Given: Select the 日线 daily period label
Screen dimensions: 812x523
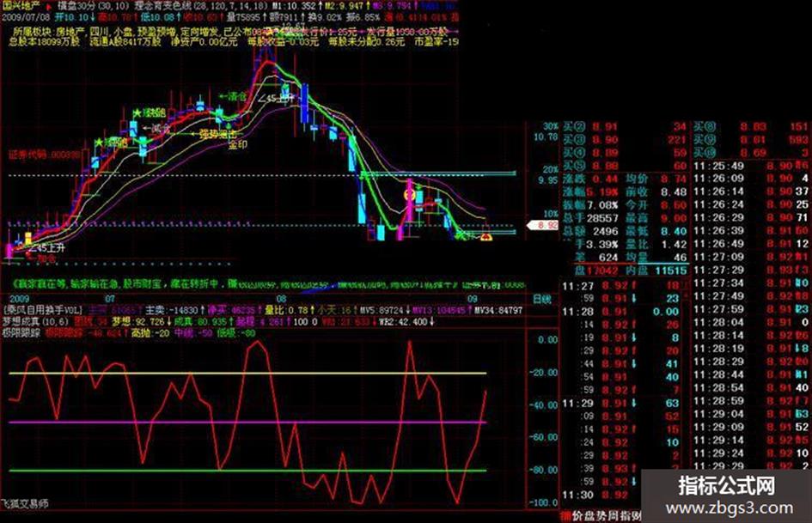Looking at the screenshot, I should (542, 299).
